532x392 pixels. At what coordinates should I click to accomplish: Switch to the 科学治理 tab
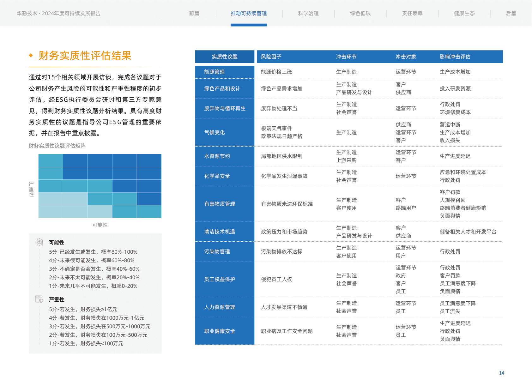tap(308, 13)
